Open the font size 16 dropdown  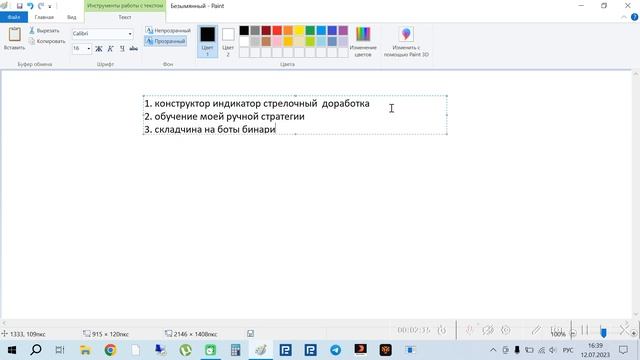89,49
